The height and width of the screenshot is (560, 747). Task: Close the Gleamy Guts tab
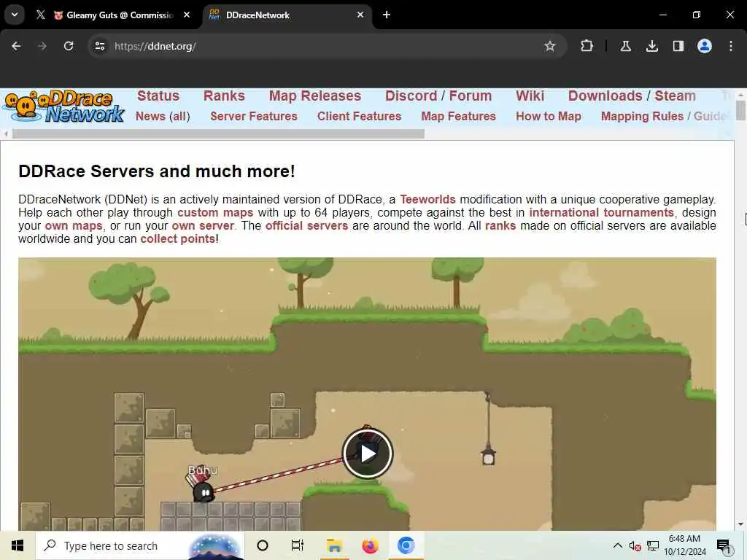[187, 15]
